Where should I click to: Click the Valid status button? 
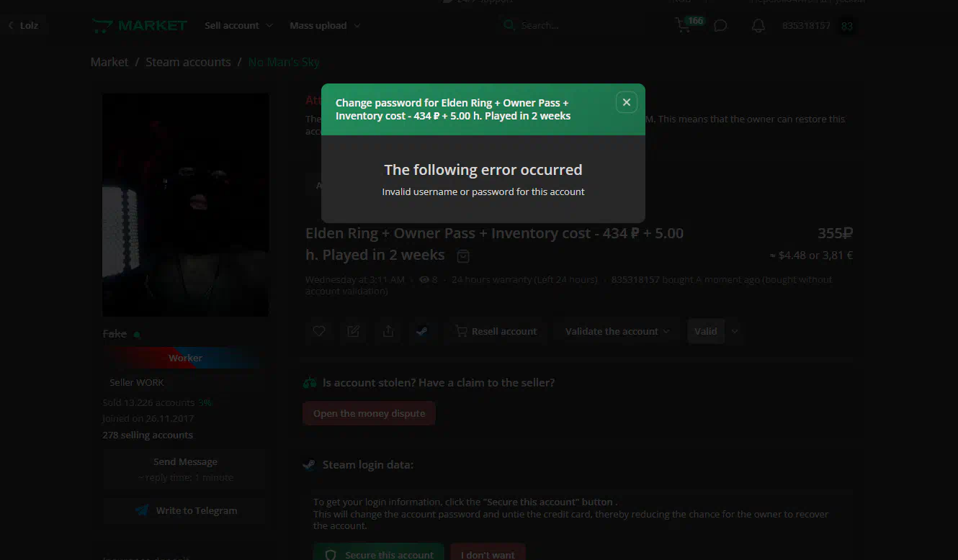click(706, 331)
